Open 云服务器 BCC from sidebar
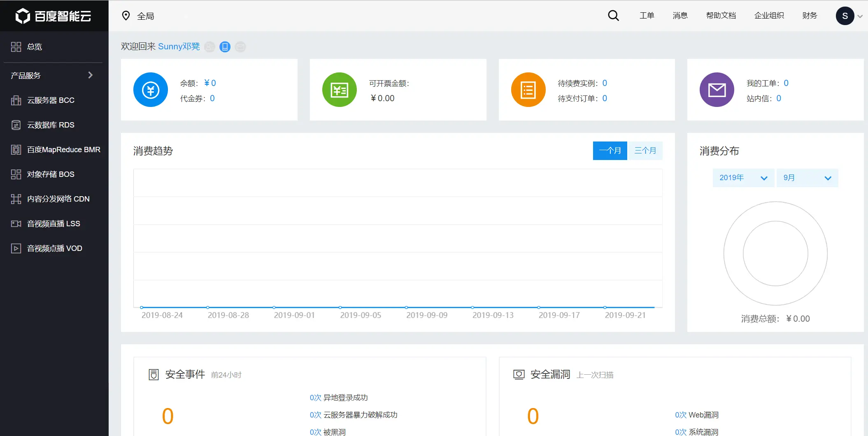868x436 pixels. point(54,100)
